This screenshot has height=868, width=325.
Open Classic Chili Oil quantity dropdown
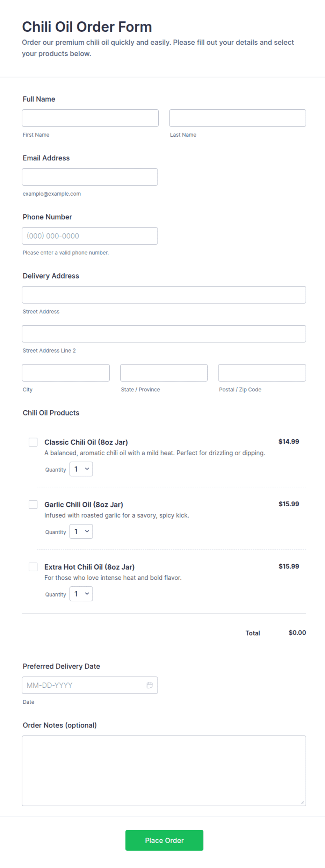coord(81,469)
